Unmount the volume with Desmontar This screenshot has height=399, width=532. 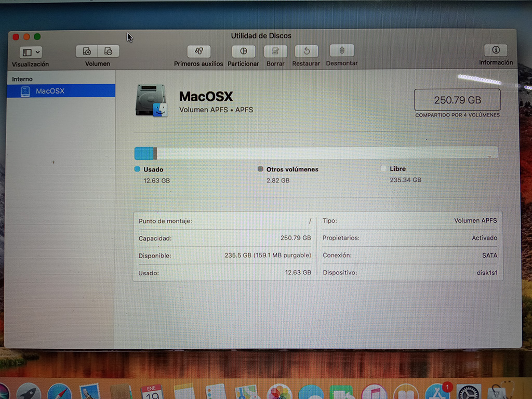point(342,50)
